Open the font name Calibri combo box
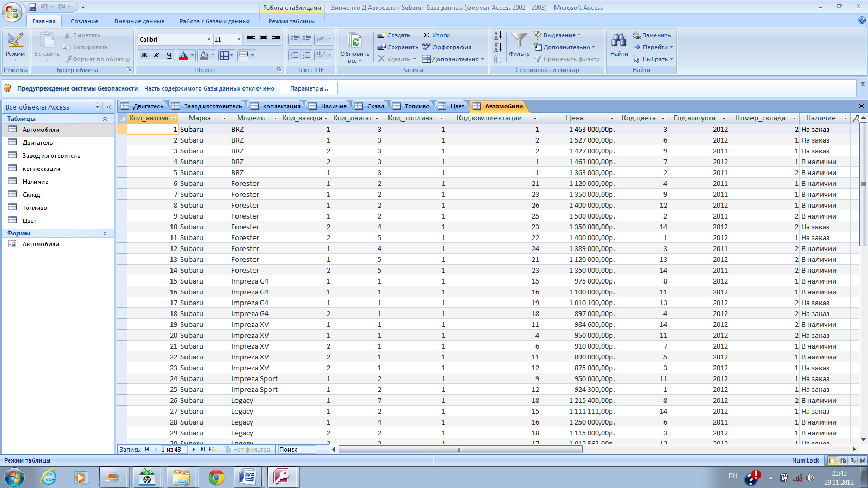 (x=175, y=40)
